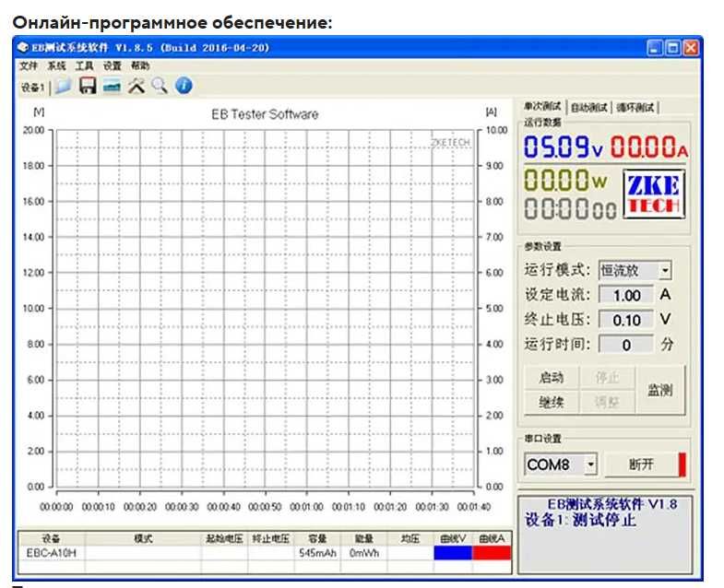
Task: Click the 起始电压 column header
Action: [x=224, y=538]
